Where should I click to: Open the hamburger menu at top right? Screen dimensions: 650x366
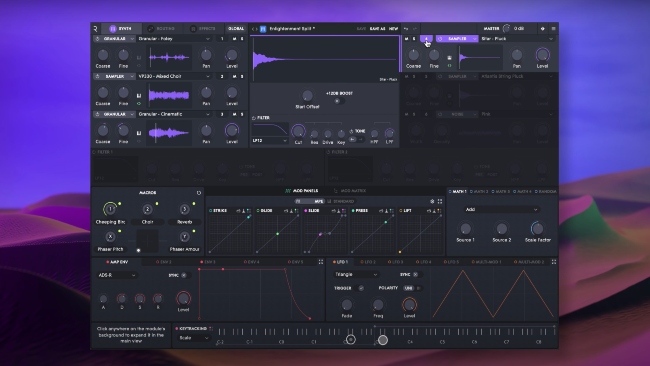click(553, 29)
